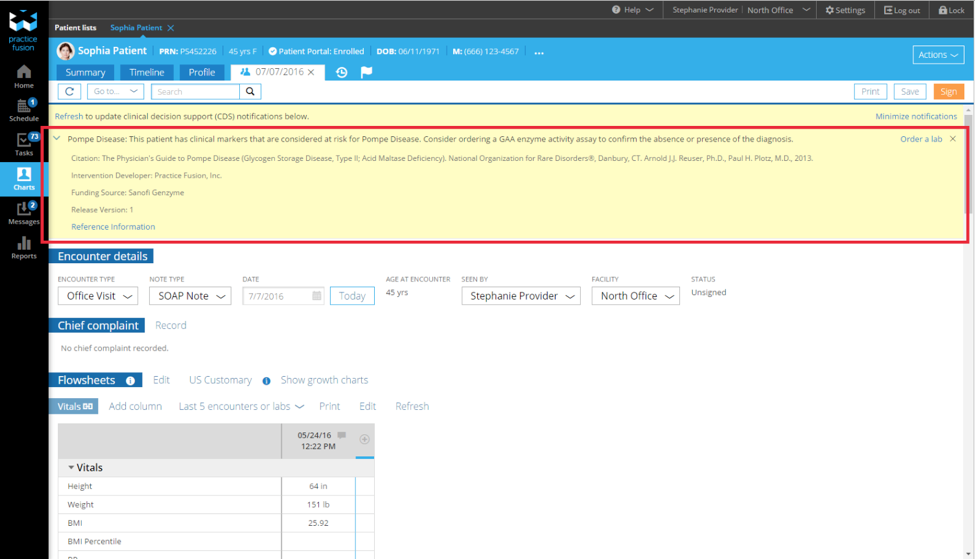
Task: Open the Encounter Type dropdown
Action: pyautogui.click(x=98, y=296)
